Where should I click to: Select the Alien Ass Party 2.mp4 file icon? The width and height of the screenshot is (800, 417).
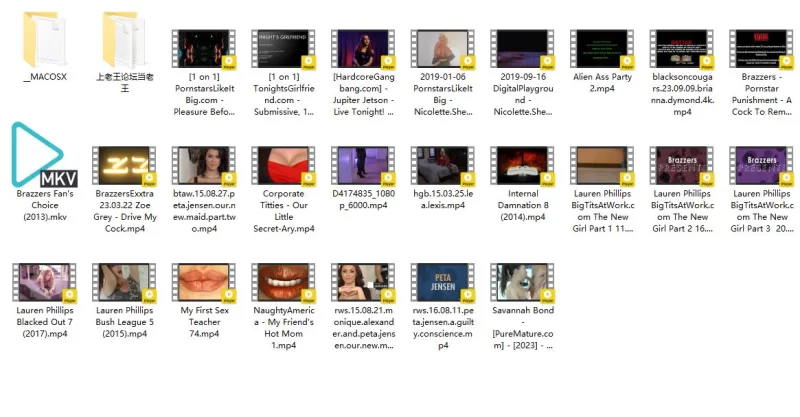click(x=602, y=49)
